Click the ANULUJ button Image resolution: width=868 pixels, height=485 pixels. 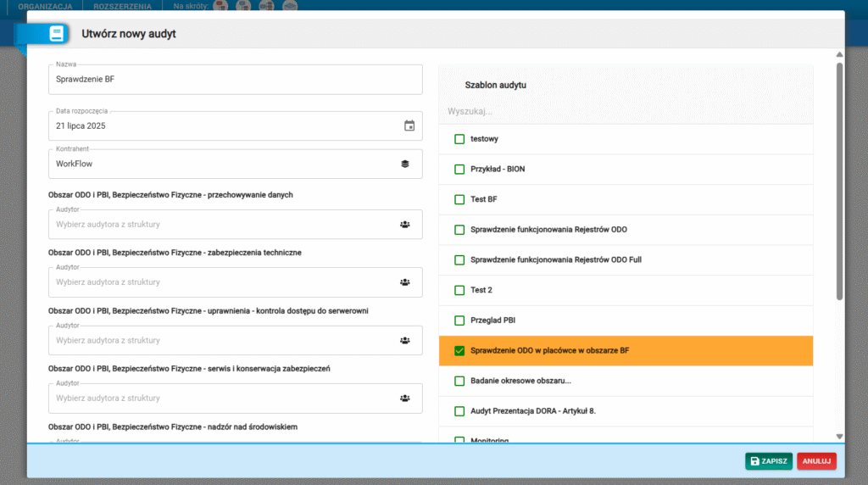[816, 461]
